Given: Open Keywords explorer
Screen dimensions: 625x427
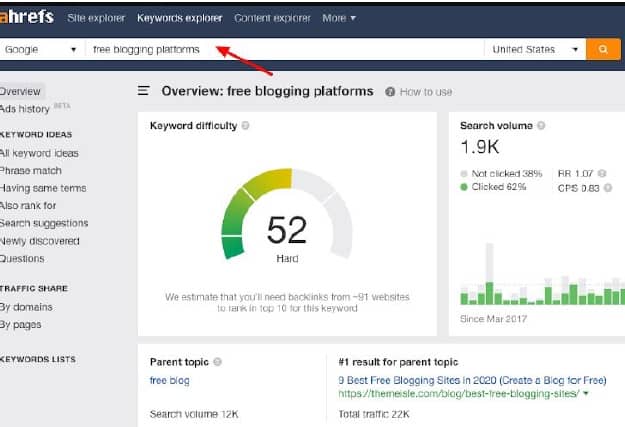Looking at the screenshot, I should (179, 18).
